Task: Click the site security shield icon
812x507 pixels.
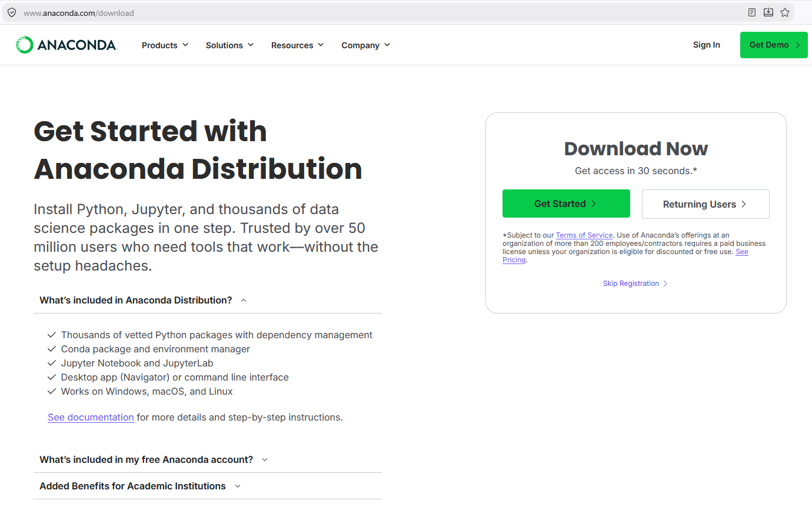Action: pyautogui.click(x=12, y=12)
